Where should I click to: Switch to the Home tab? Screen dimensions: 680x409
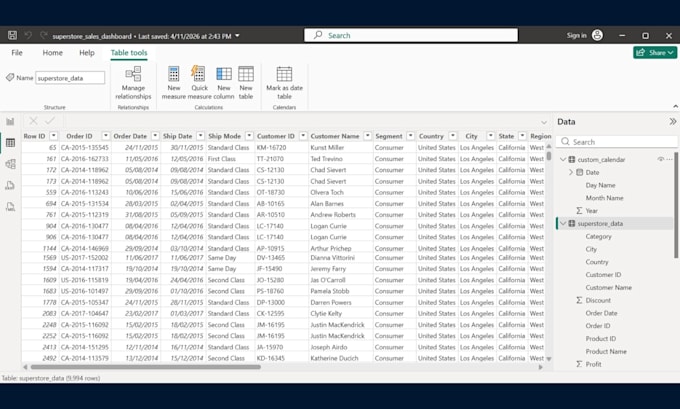point(52,52)
